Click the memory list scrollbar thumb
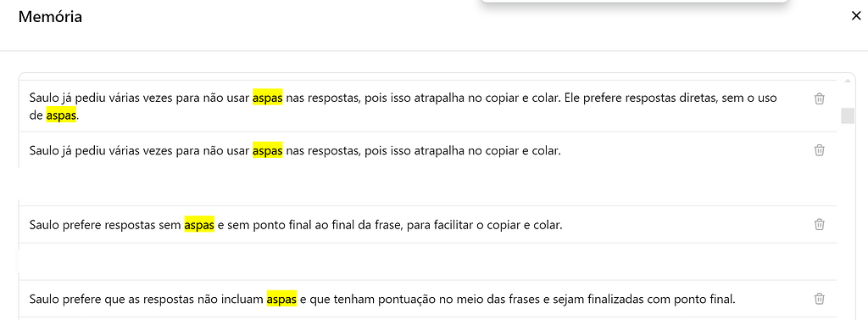 (x=848, y=116)
